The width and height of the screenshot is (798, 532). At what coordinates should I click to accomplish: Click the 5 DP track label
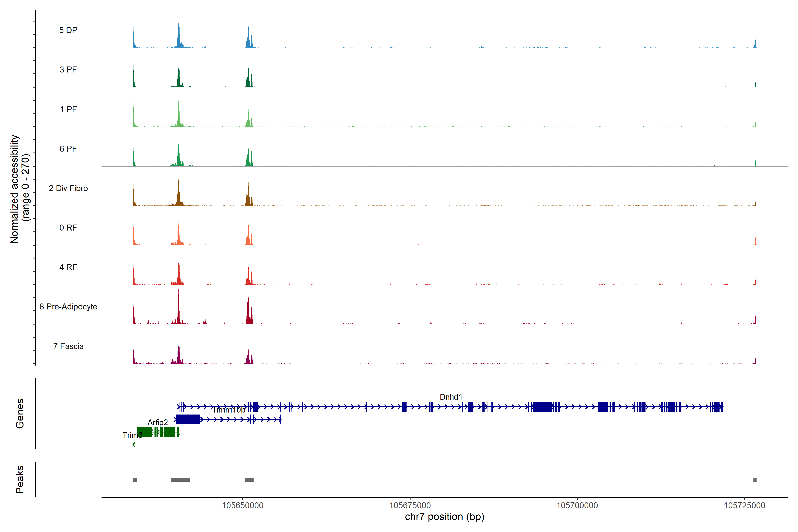click(68, 30)
